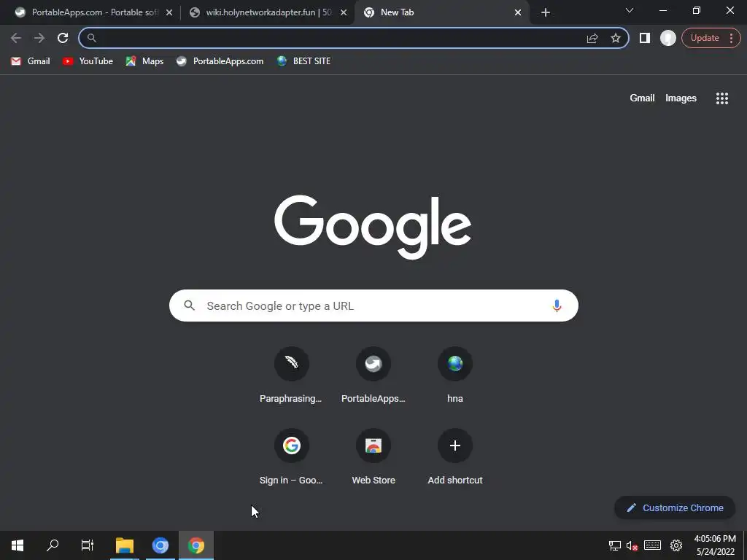Reload the current page
747x560 pixels.
click(63, 38)
